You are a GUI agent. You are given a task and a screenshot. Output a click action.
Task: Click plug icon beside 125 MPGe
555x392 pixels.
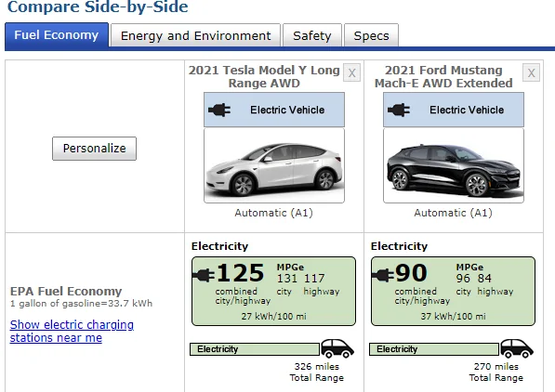click(x=204, y=275)
